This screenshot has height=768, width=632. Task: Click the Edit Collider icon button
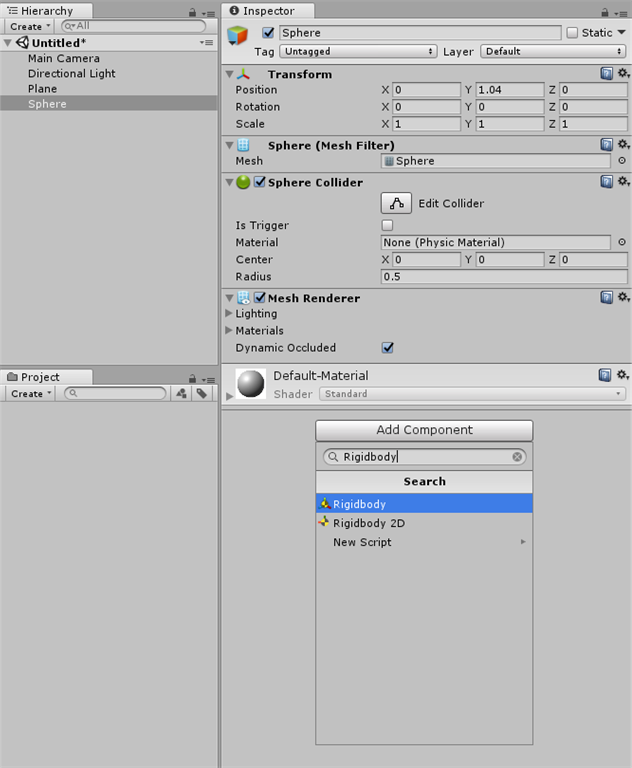coord(396,203)
